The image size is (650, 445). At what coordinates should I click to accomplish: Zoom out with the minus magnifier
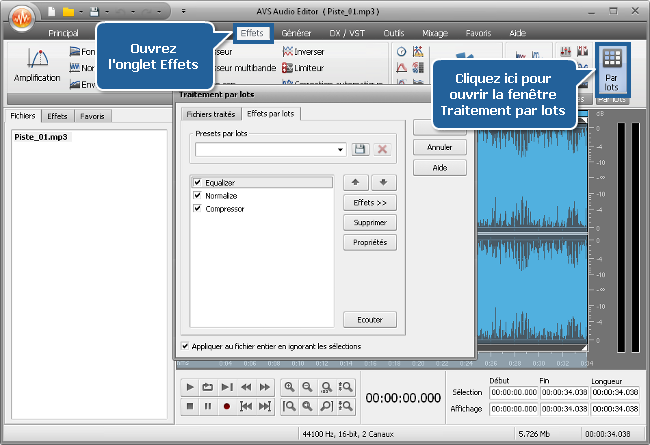point(307,387)
